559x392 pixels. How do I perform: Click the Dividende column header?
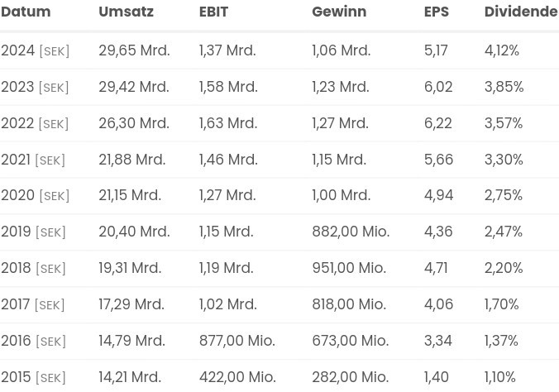click(521, 12)
